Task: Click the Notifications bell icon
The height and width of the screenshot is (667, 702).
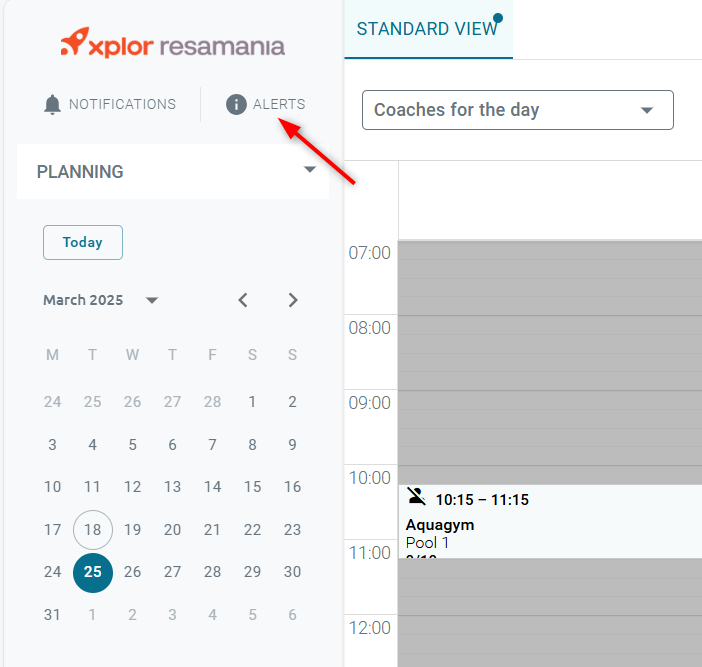Action: [x=53, y=104]
